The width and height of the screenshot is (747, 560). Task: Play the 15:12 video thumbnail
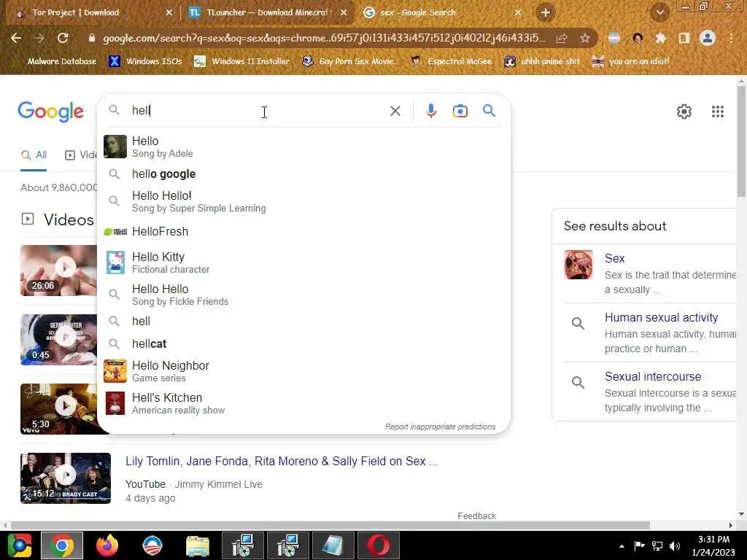(x=66, y=478)
